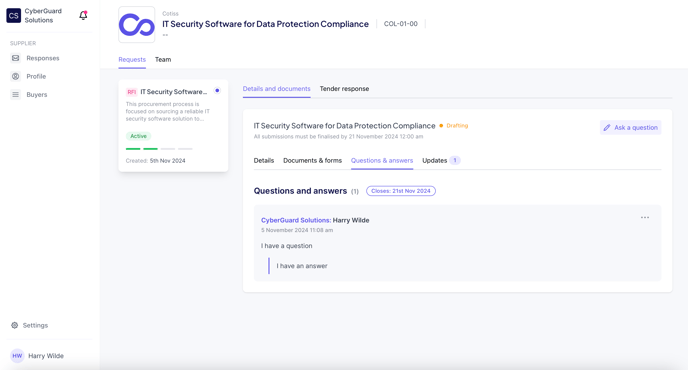
Task: Click the Cotiss infinity logo
Action: point(136,25)
